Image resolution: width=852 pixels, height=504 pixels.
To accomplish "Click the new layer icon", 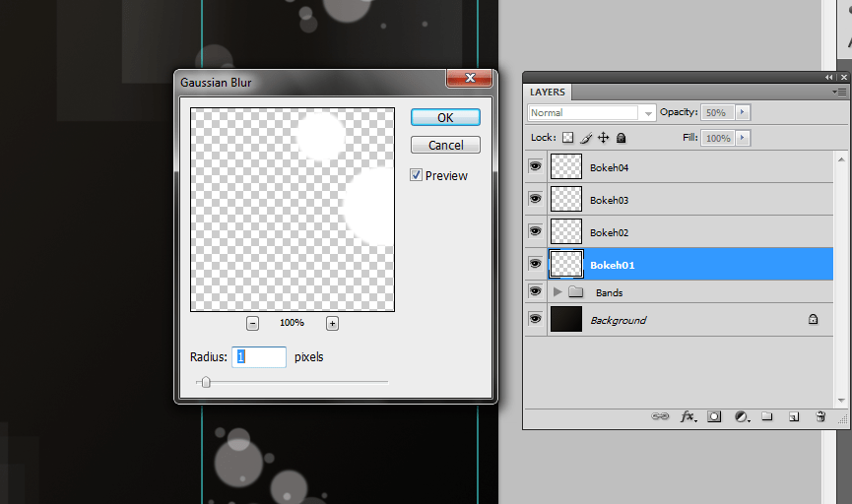I will pyautogui.click(x=793, y=417).
